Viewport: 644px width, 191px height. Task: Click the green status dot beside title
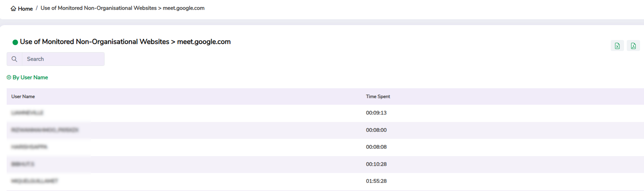coord(15,42)
